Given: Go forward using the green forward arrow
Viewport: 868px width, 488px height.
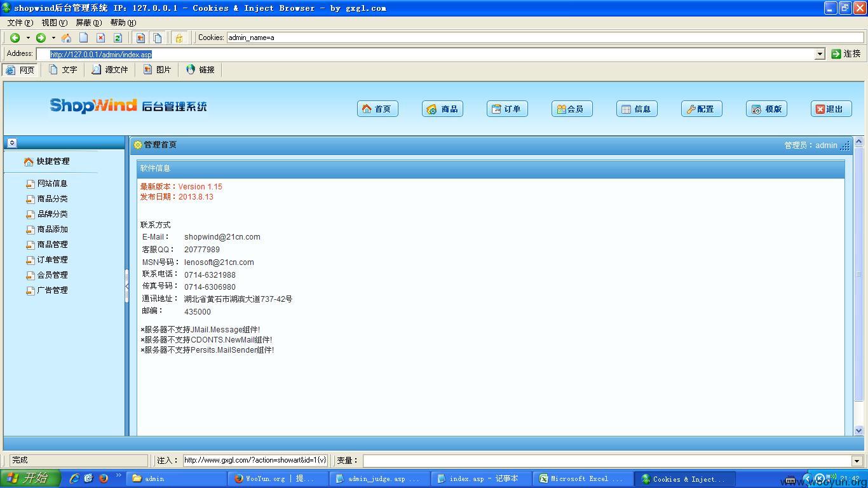Looking at the screenshot, I should (41, 38).
